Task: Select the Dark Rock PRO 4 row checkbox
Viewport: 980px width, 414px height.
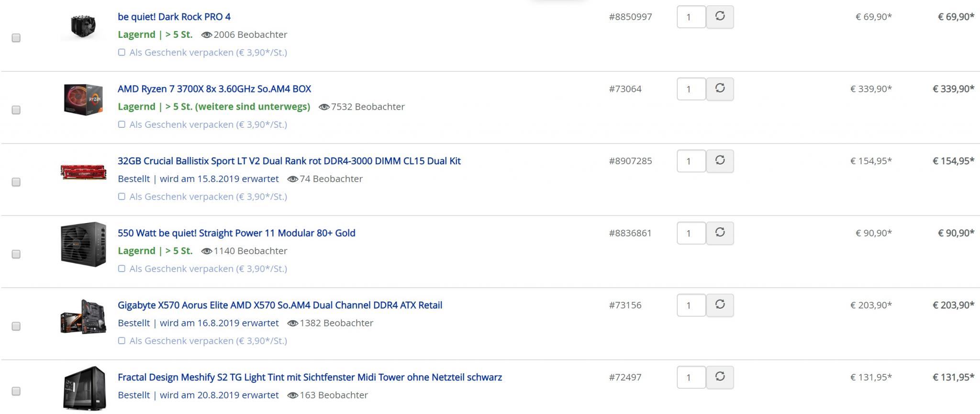Action: tap(16, 38)
